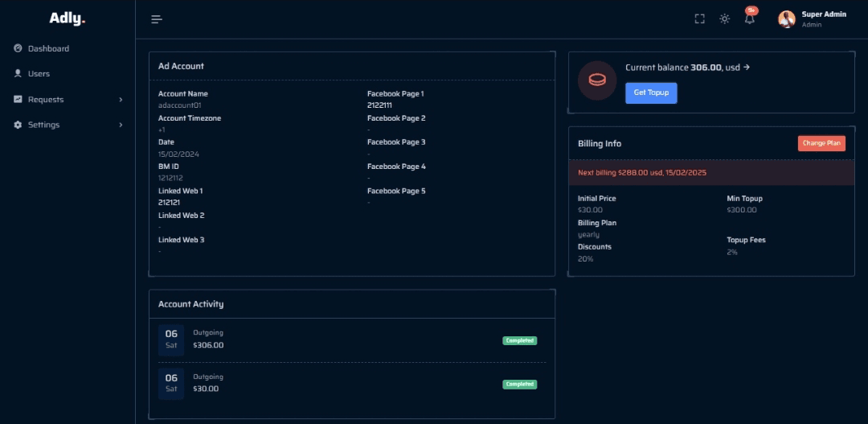This screenshot has height=424, width=868.
Task: Click the Billing Info heading
Action: tap(600, 143)
